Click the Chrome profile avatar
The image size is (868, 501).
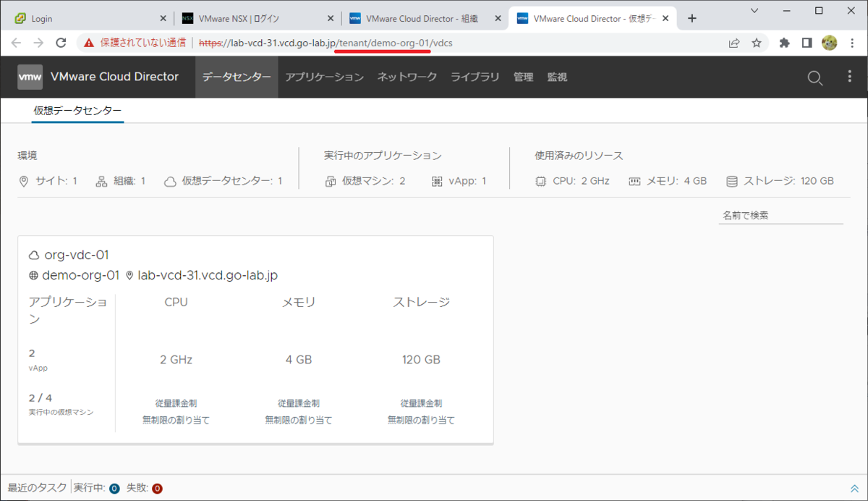click(830, 43)
